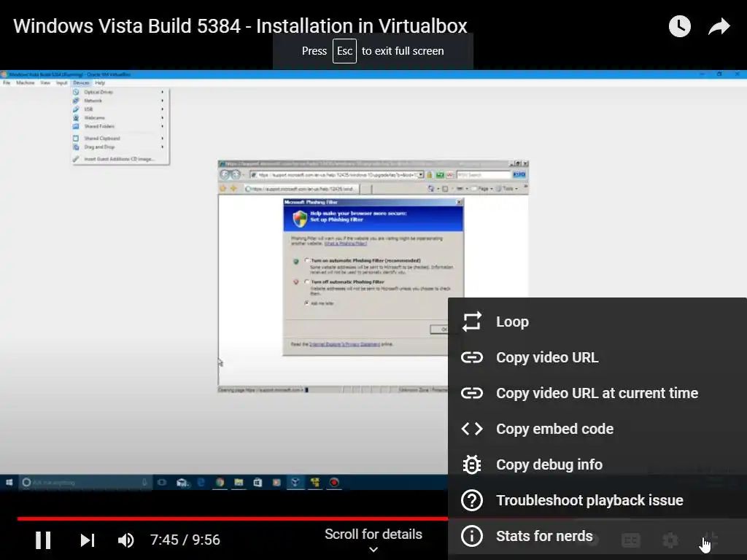Screen dimensions: 747x560
Task: Choose Copy video URL
Action: pyautogui.click(x=597, y=357)
